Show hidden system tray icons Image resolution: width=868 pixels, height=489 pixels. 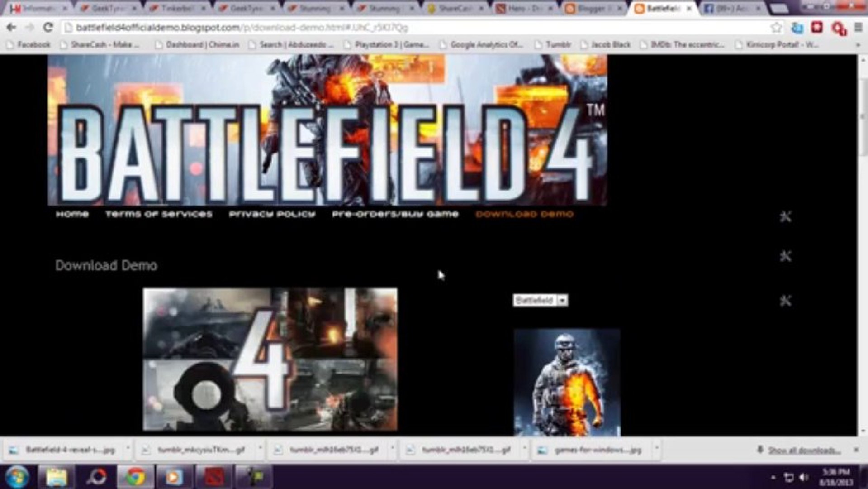(x=773, y=478)
